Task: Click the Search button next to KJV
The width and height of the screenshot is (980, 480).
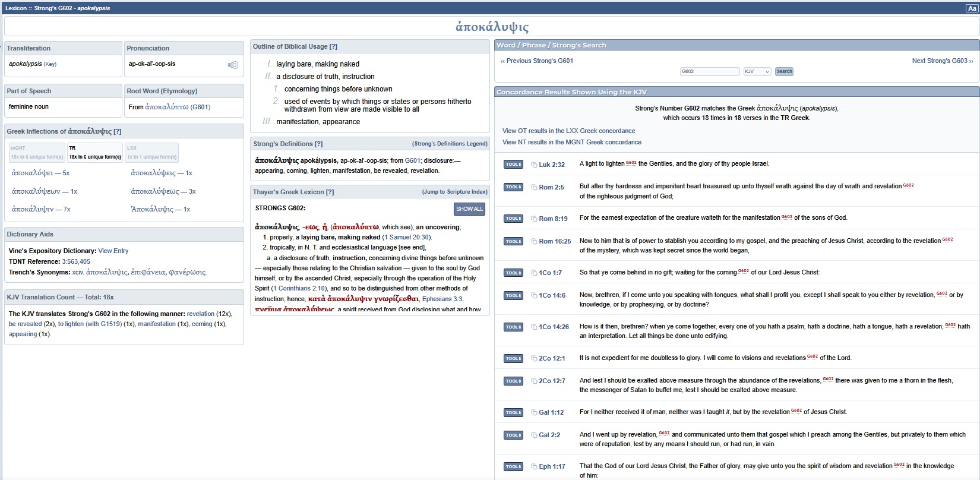Action: coord(784,71)
